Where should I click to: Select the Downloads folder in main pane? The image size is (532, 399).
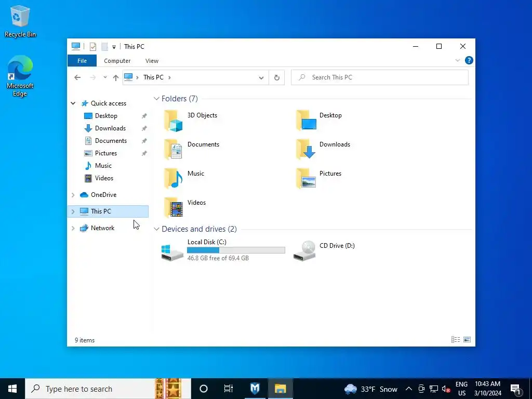[x=305, y=149]
